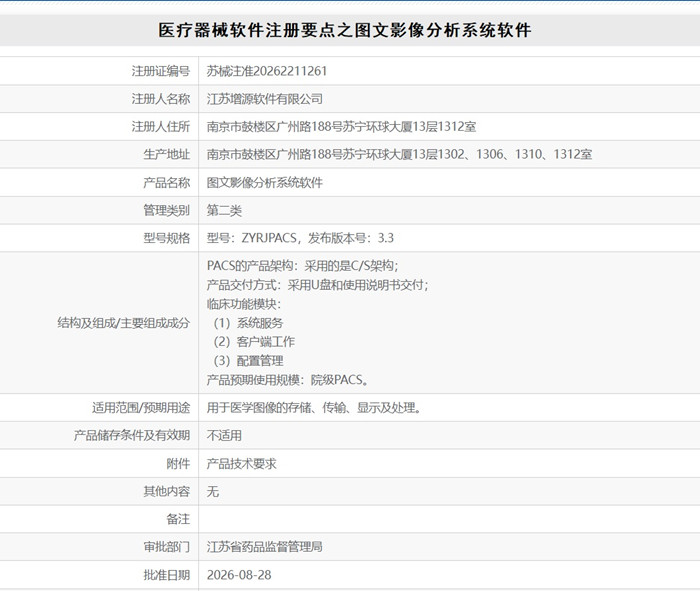
Task: Click the line 临床功能模块：
Action: [244, 304]
